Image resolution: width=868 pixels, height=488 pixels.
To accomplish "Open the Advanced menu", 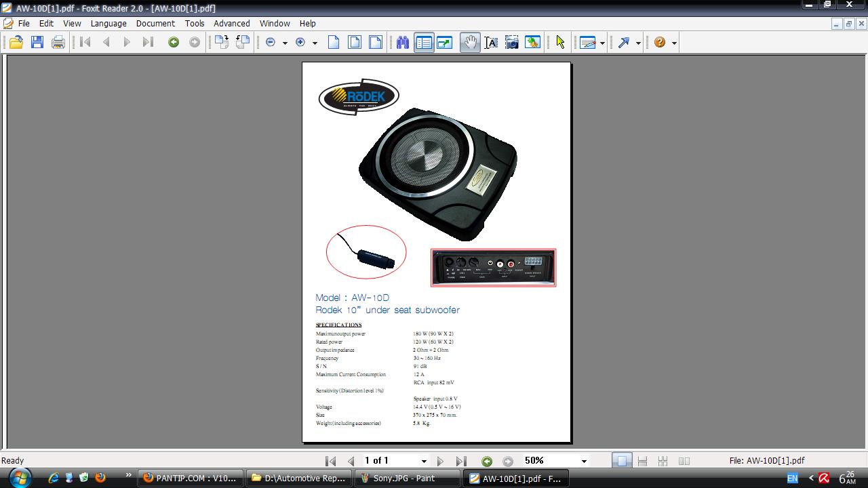I will click(232, 23).
